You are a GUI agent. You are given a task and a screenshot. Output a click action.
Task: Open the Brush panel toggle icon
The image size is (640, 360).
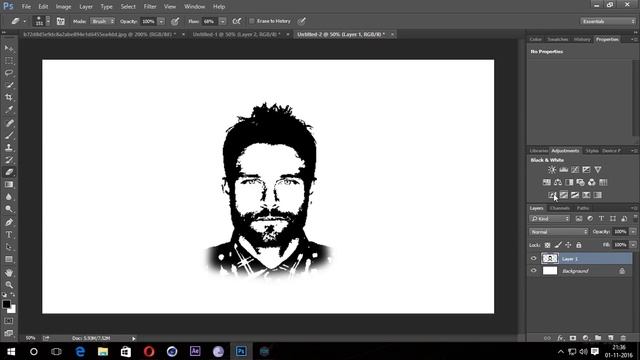[60, 21]
